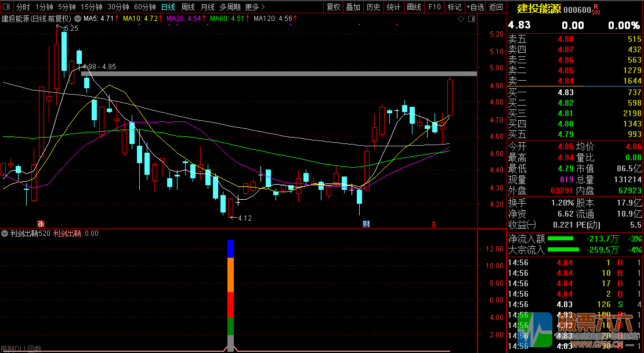Viewport: 644px width, 353px height.
Task: Click the 返回 back button
Action: click(496, 8)
